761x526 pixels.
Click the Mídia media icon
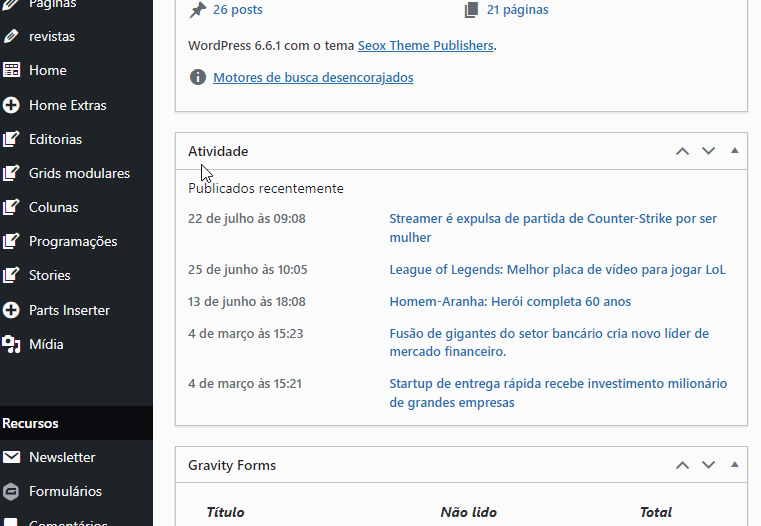coord(11,344)
